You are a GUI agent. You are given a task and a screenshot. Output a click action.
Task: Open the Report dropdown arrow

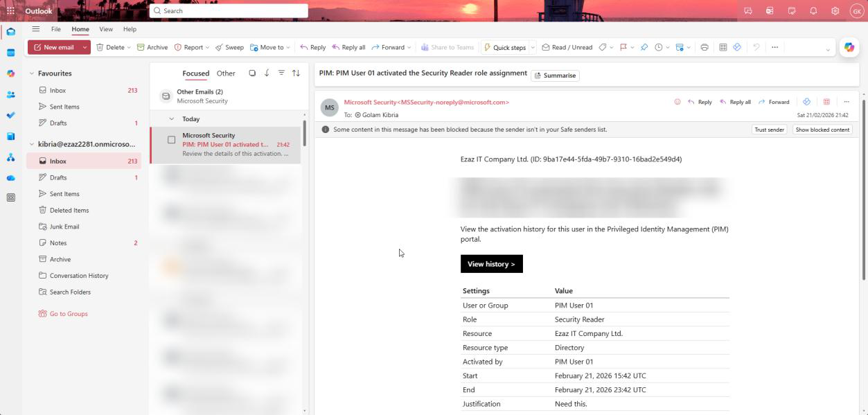pyautogui.click(x=208, y=47)
